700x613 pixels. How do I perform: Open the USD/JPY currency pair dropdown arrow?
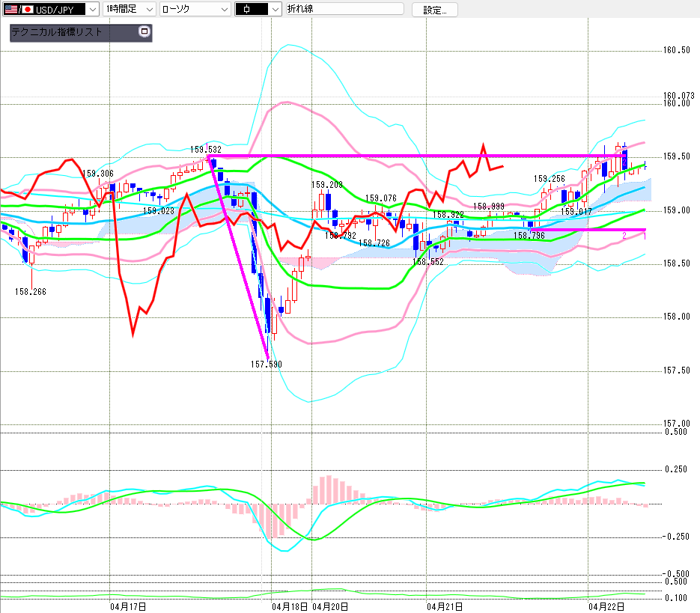[92, 10]
